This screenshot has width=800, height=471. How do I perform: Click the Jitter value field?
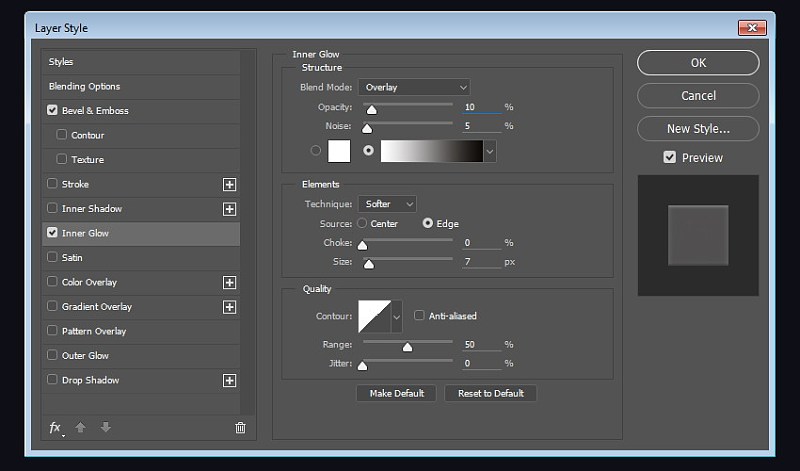coord(482,363)
